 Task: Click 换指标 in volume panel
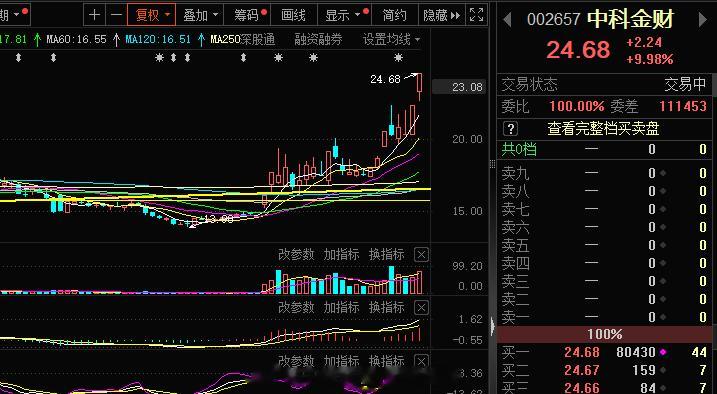387,255
